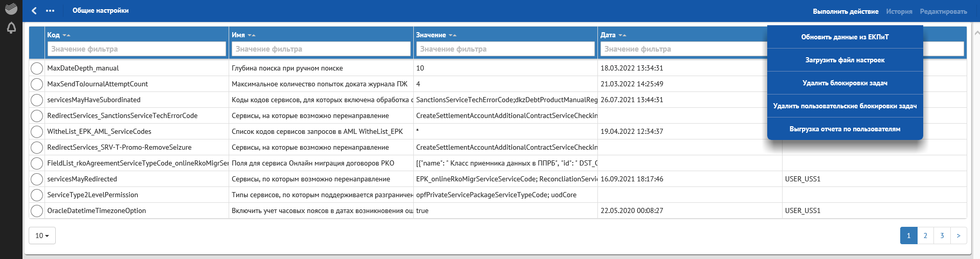Screen dimensions: 980x259
Task: Select the OracleDatetimeTimezoneOption row radio button
Action: pos(37,211)
